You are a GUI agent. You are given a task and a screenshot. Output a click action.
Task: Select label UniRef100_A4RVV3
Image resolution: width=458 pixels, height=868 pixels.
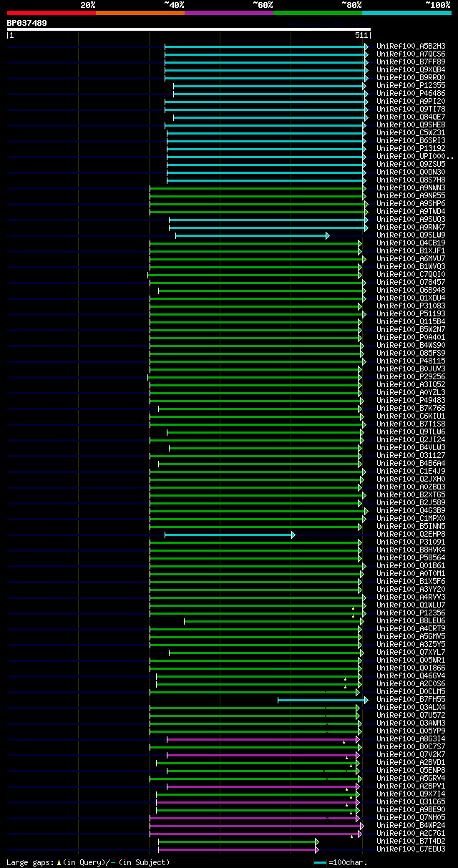411,598
